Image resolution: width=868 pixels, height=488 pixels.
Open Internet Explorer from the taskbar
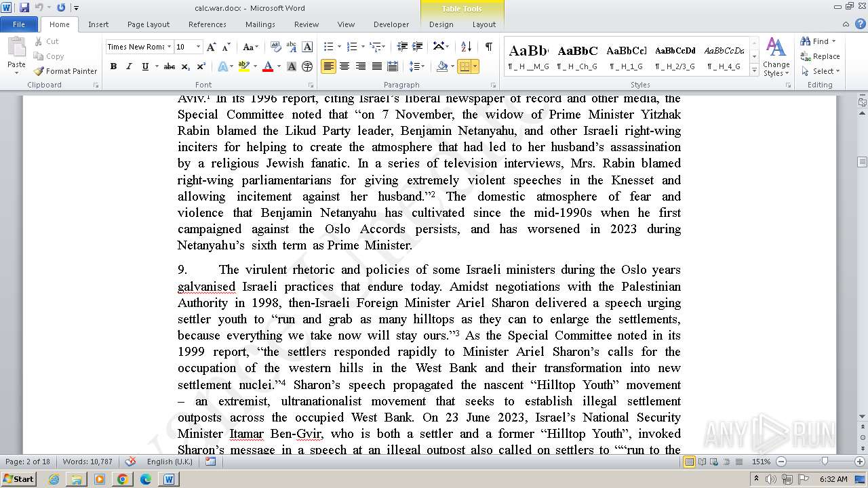(54, 479)
